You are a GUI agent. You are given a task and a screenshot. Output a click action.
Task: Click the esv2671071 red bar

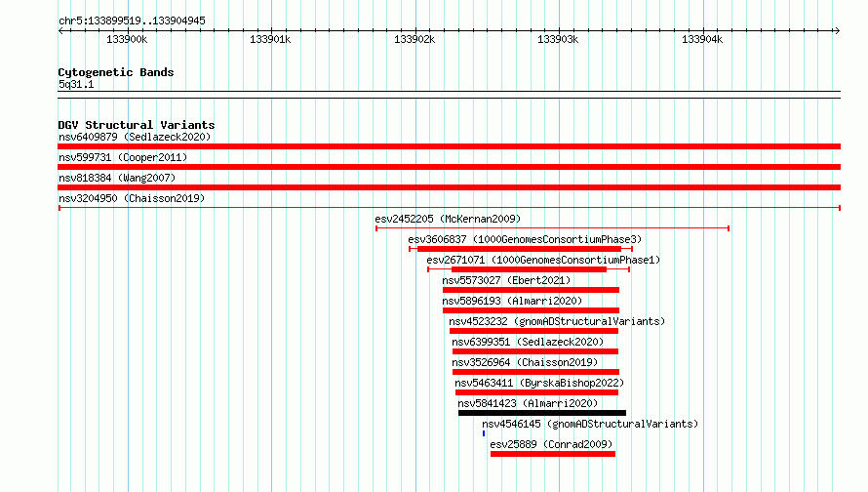pyautogui.click(x=530, y=269)
